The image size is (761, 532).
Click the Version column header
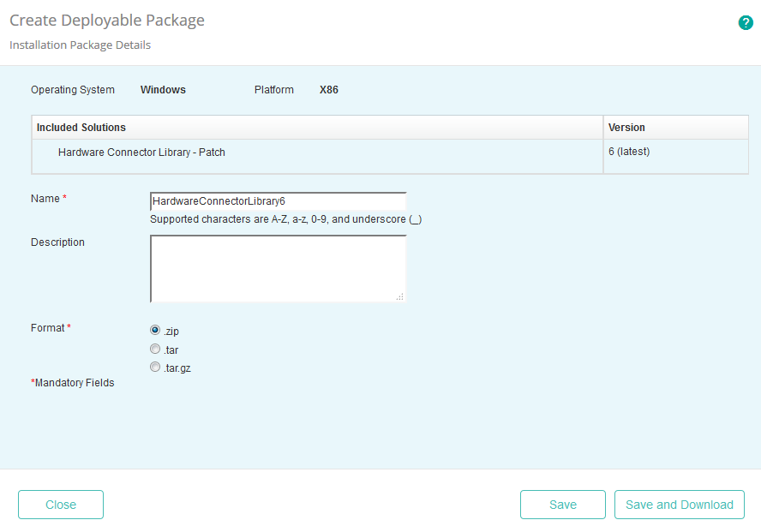pos(626,127)
